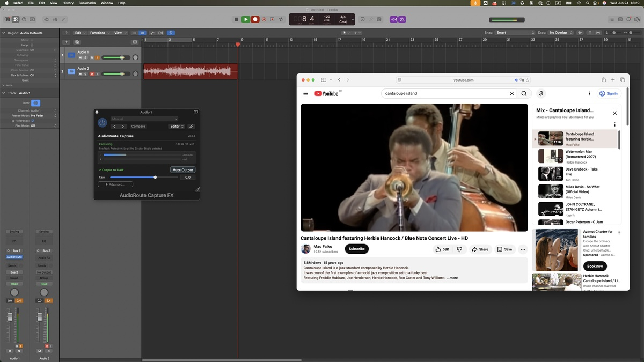Go to next plugin preset arrow
The image size is (644, 362).
[x=123, y=127]
